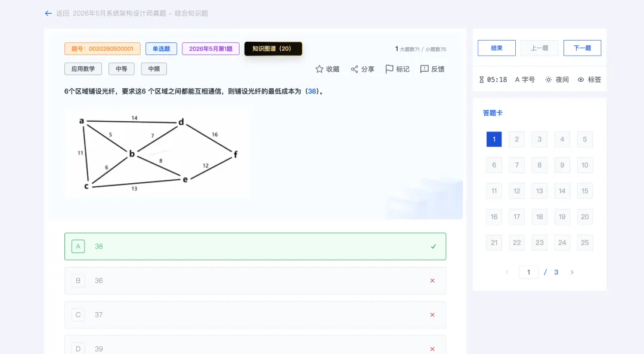Jump to question 22 in answer card
This screenshot has width=644, height=354.
[516, 243]
